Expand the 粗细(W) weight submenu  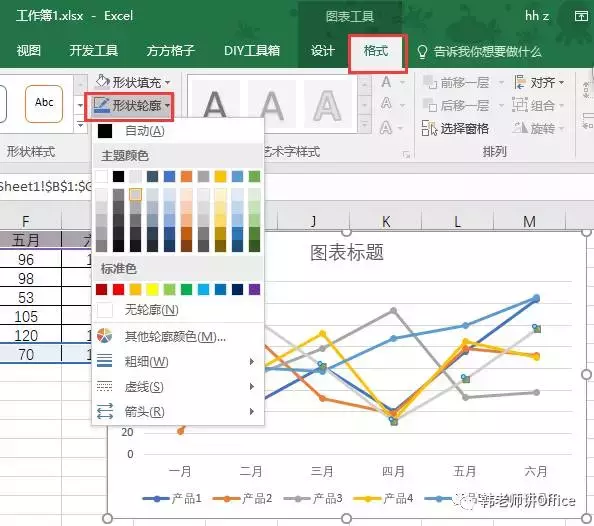[x=178, y=362]
